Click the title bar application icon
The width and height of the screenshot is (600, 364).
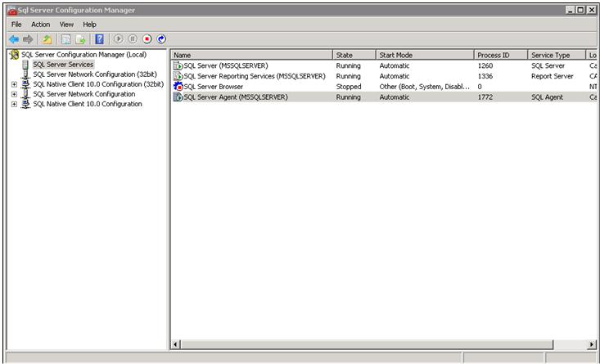(11, 11)
